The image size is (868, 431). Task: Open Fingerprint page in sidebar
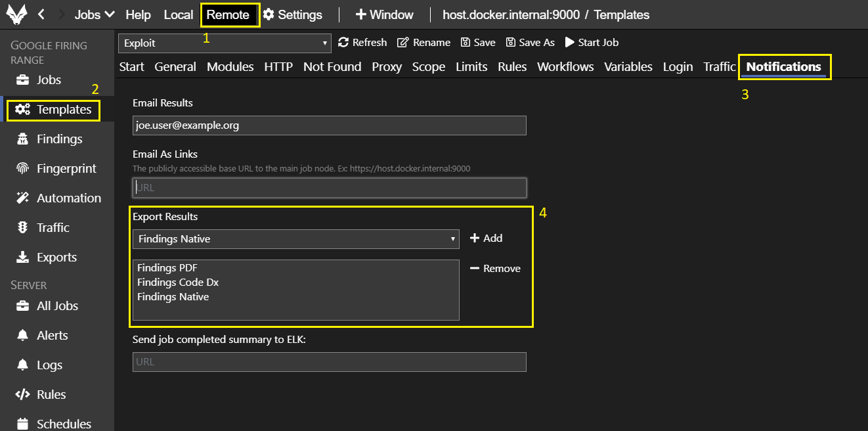coord(66,168)
